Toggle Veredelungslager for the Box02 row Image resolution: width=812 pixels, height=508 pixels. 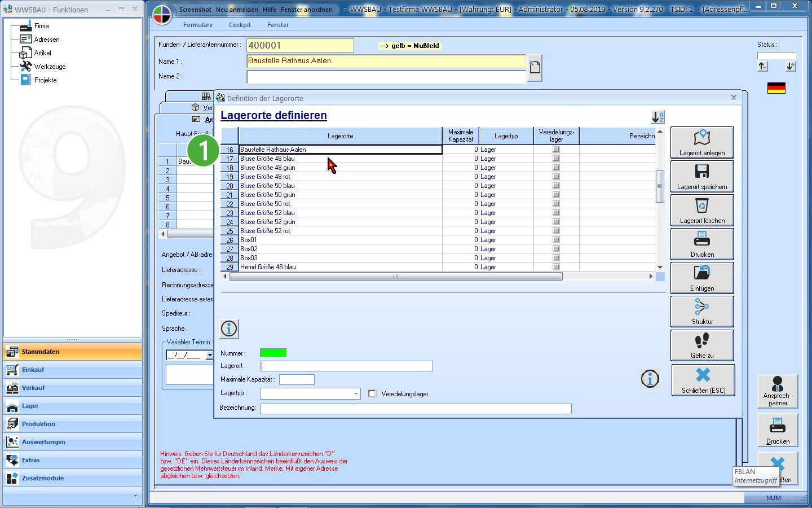point(556,249)
